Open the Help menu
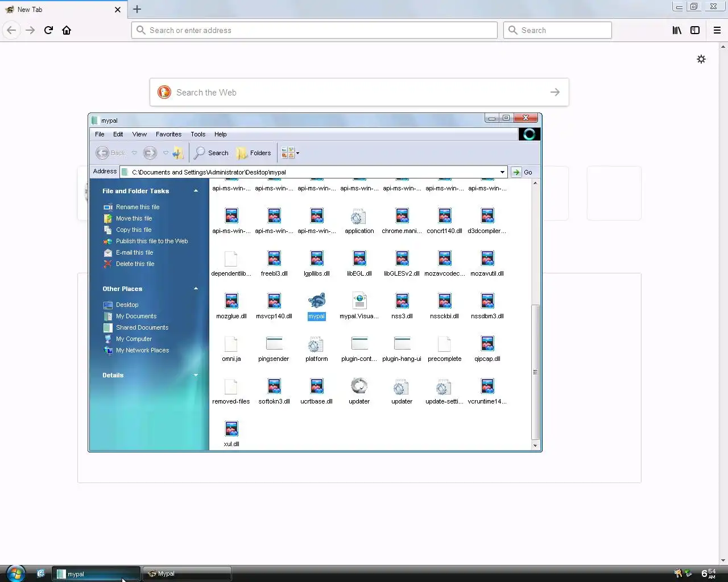The image size is (728, 582). [x=220, y=134]
